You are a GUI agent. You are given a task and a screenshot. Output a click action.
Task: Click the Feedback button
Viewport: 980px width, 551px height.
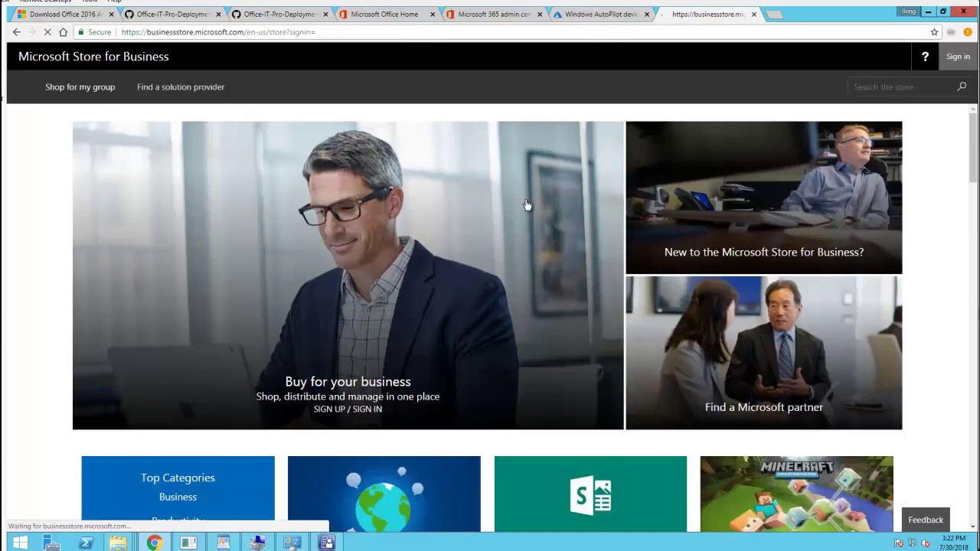click(x=926, y=520)
